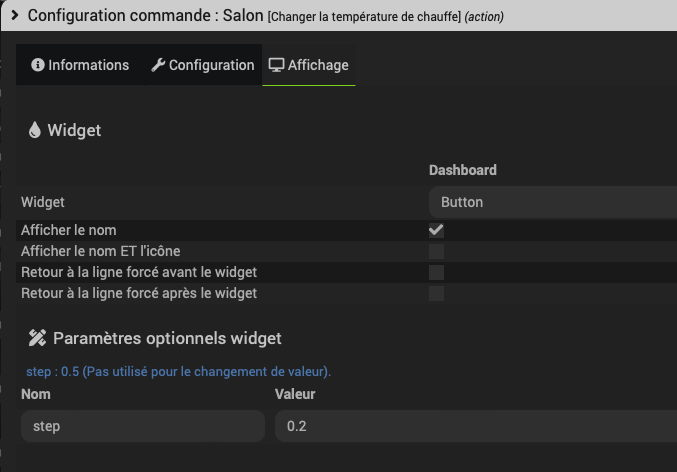Click the blue step : 0.5 hint text

[178, 371]
